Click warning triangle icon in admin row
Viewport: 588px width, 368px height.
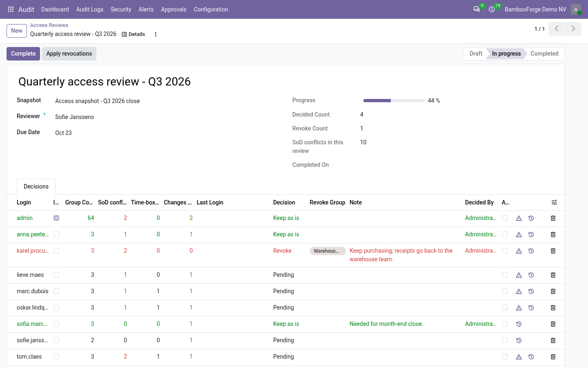[519, 218]
